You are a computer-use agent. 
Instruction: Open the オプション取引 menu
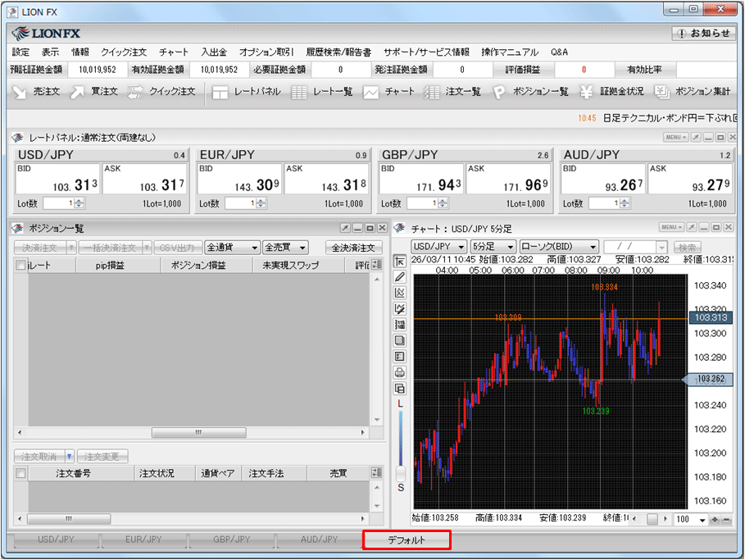[266, 52]
